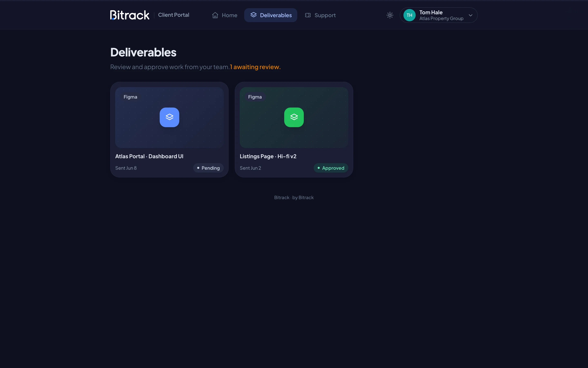Image resolution: width=588 pixels, height=368 pixels.
Task: Click the Home house icon
Action: pyautogui.click(x=215, y=15)
